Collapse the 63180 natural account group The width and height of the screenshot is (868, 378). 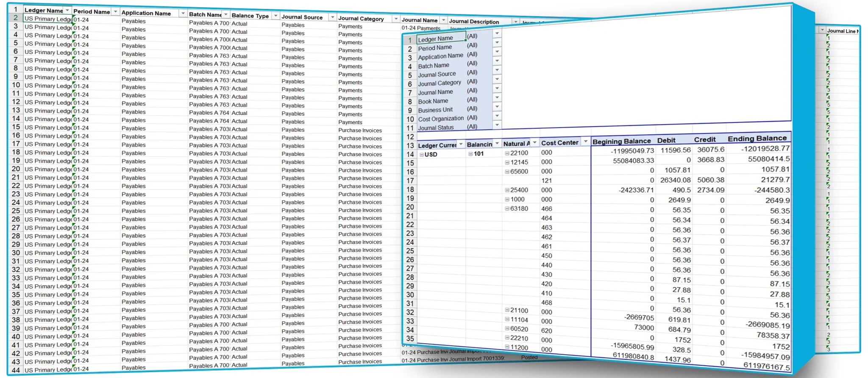pyautogui.click(x=507, y=208)
